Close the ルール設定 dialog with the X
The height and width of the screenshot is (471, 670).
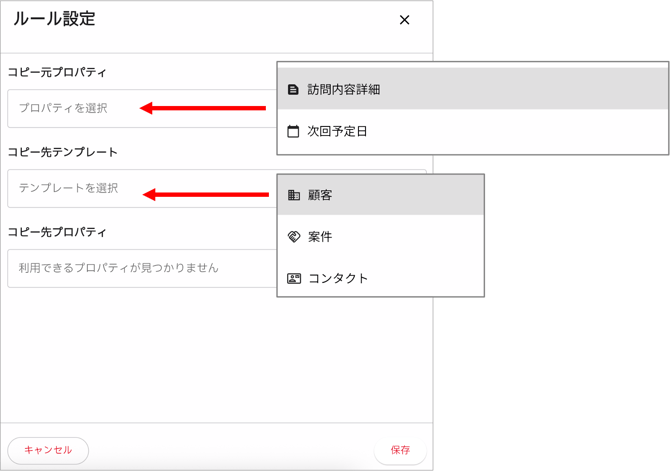[x=404, y=20]
